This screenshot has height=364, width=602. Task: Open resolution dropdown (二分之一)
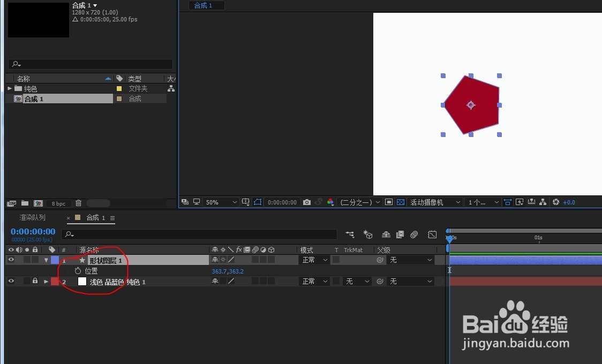pyautogui.click(x=360, y=202)
